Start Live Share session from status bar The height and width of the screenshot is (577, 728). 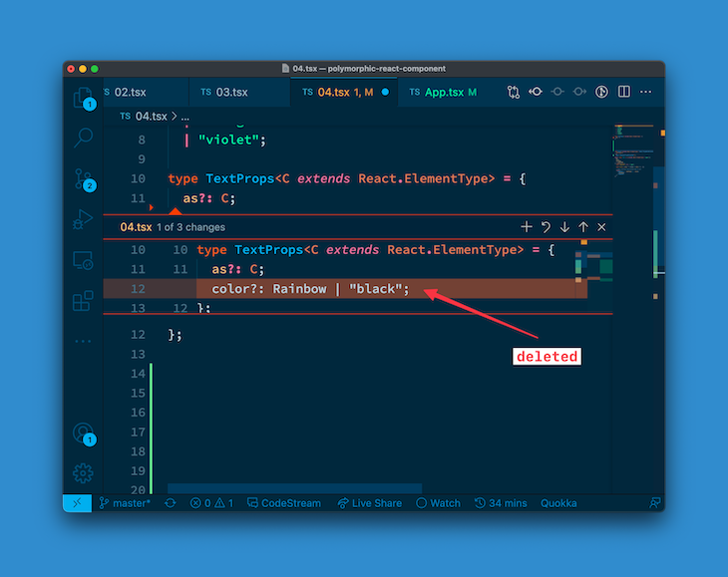pyautogui.click(x=370, y=503)
